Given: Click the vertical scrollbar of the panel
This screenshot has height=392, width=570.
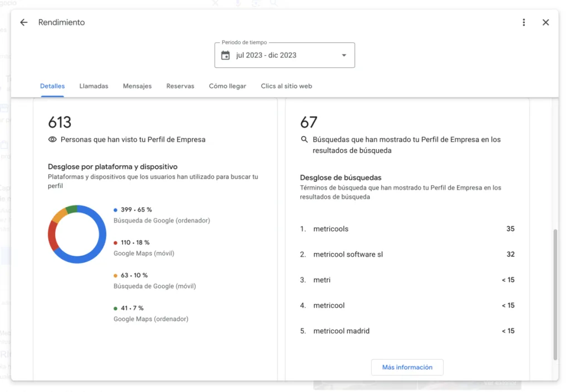Looking at the screenshot, I should [555, 294].
